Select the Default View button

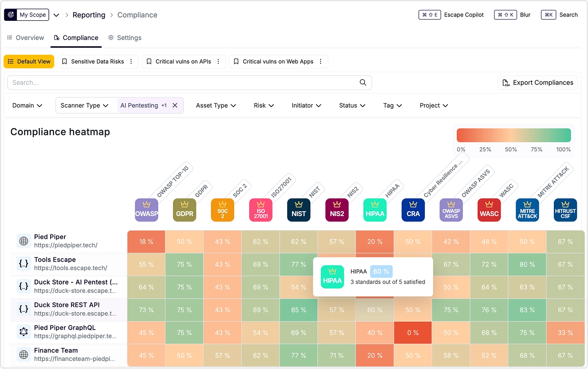click(29, 61)
